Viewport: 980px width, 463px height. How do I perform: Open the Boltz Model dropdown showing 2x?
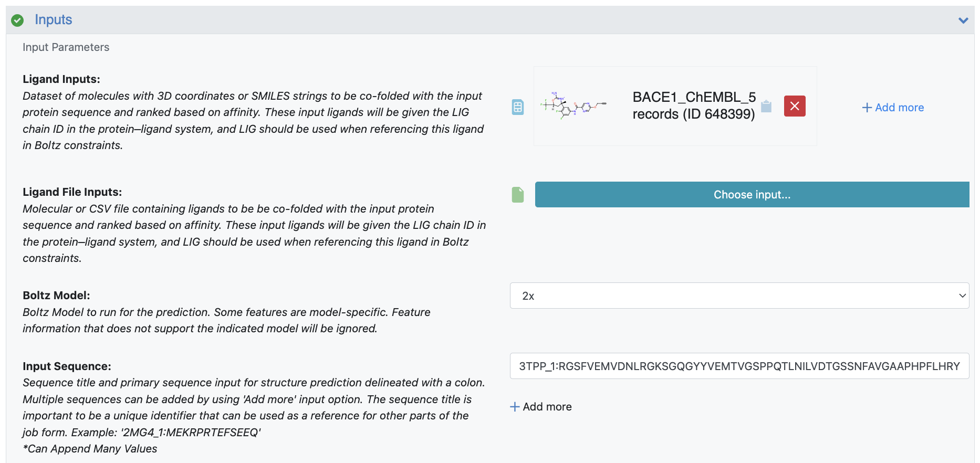pos(739,296)
